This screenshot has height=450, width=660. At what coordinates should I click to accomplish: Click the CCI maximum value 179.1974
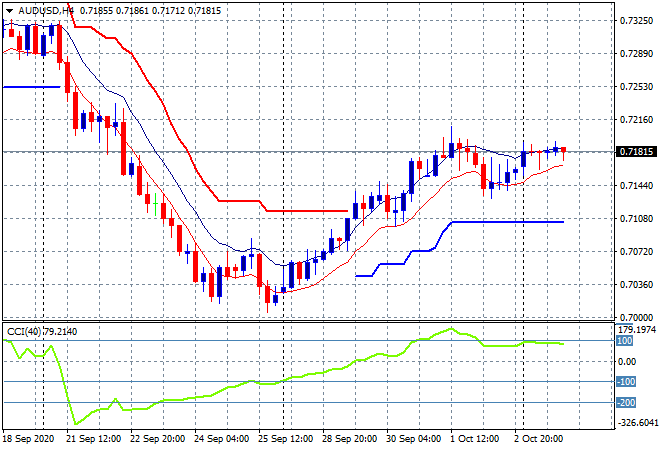(636, 330)
